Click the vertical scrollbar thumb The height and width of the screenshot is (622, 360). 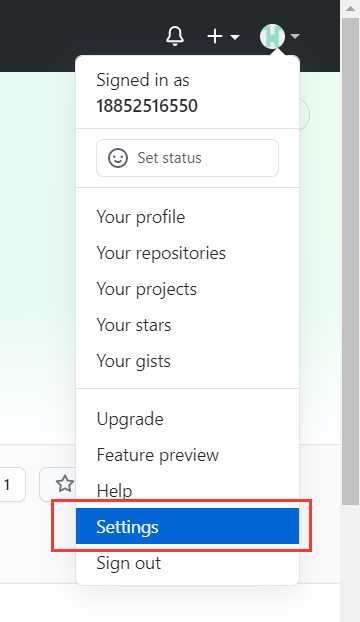click(350, 262)
